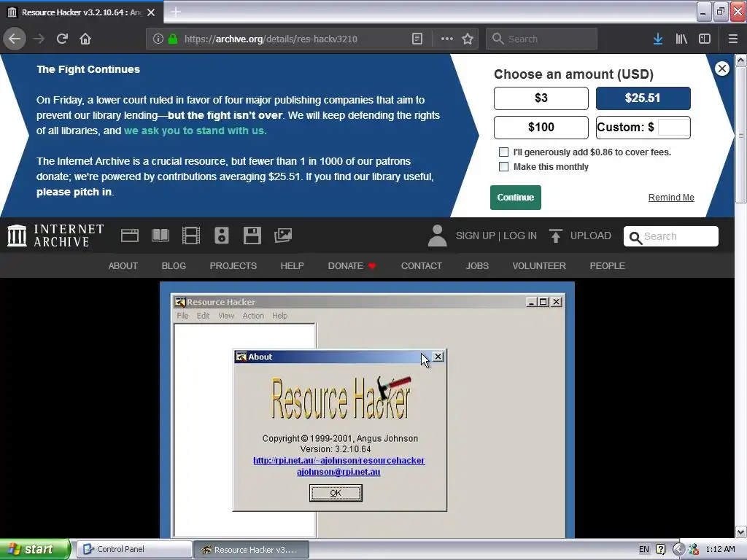Viewport: 747px width, 560px height.
Task: Click the Resource Hacker screenshot image
Action: [x=368, y=410]
